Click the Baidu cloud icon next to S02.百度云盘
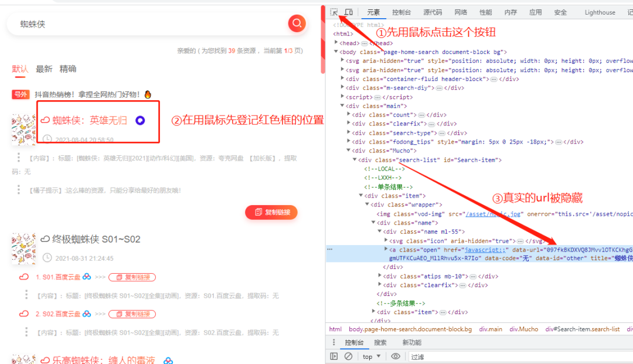The height and width of the screenshot is (364, 633). tap(87, 314)
